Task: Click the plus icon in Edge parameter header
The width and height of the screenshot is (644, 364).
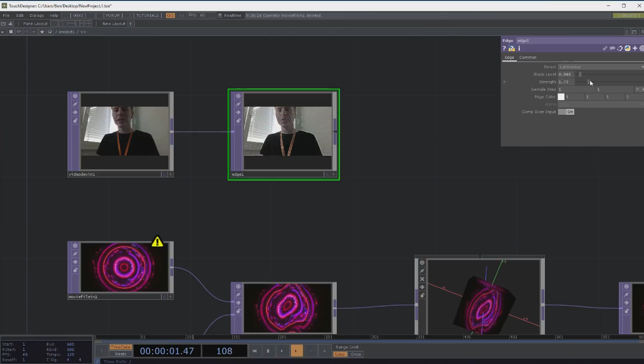Action: tap(635, 48)
